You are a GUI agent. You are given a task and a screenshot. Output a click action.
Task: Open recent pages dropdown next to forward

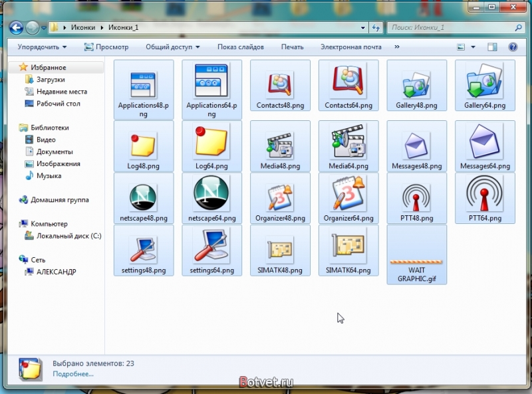click(43, 28)
